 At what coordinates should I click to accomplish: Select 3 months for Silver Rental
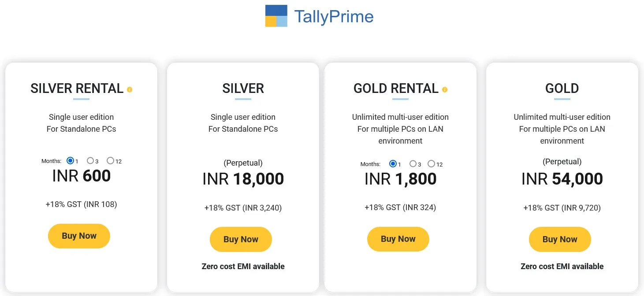[x=90, y=161]
